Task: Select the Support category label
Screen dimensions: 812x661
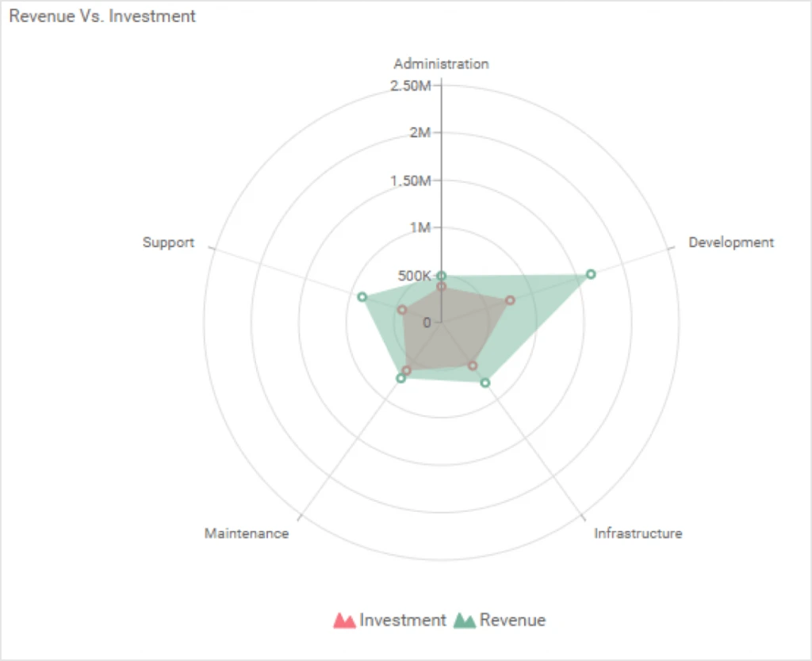Action: pos(168,243)
